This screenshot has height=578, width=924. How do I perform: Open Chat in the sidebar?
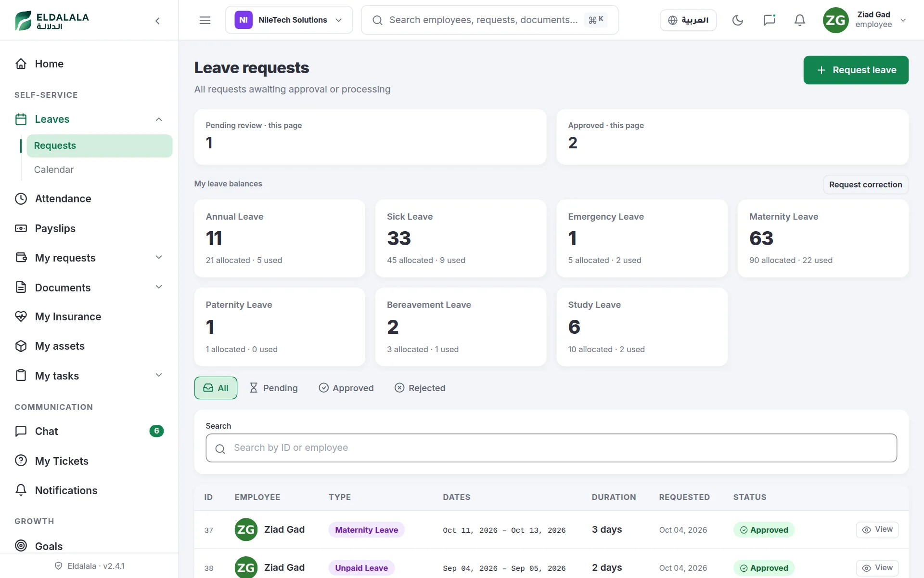point(89,431)
